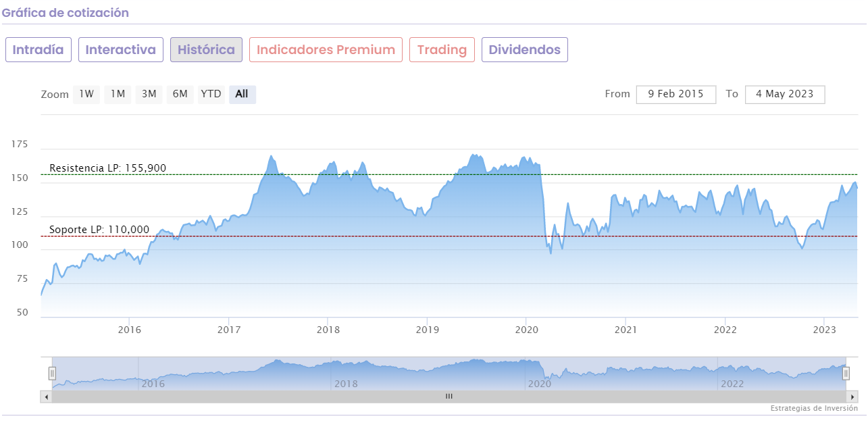The image size is (868, 429).
Task: Set zoom range to 1M
Action: (x=118, y=95)
